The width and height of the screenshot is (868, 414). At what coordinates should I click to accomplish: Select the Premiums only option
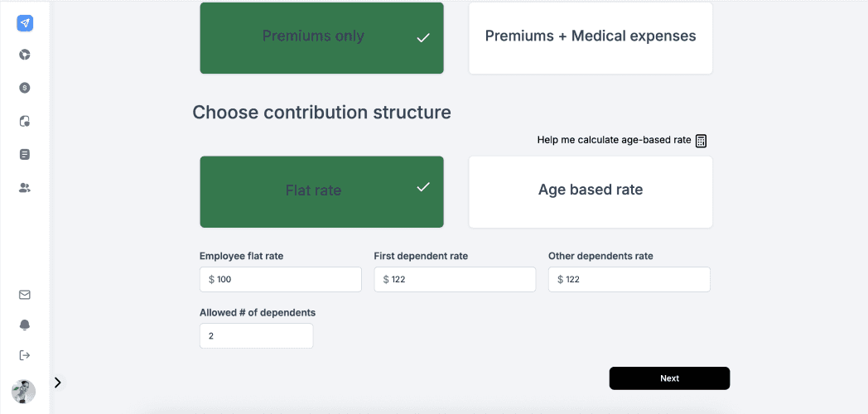pyautogui.click(x=321, y=37)
